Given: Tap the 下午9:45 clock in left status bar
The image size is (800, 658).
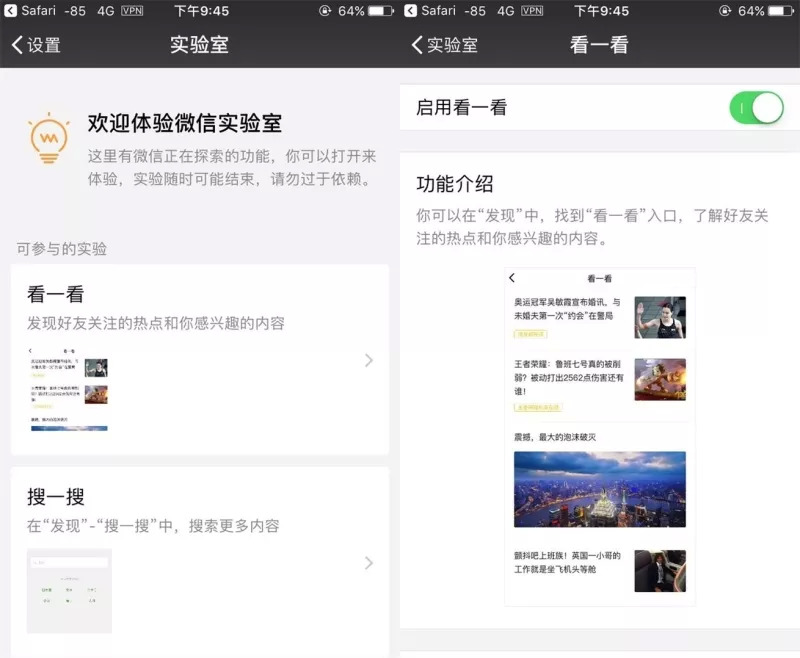Looking at the screenshot, I should (x=202, y=11).
